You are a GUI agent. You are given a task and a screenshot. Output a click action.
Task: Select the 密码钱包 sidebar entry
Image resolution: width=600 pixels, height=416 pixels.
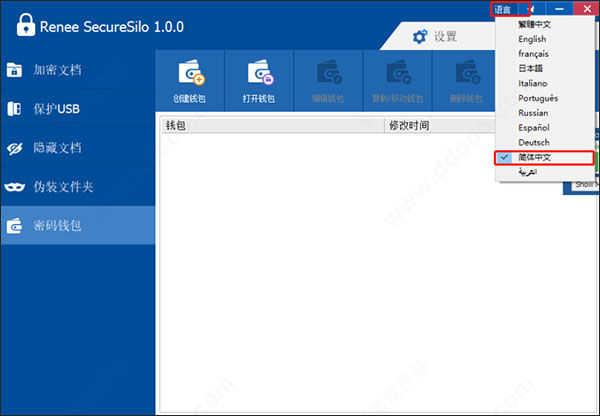point(78,225)
